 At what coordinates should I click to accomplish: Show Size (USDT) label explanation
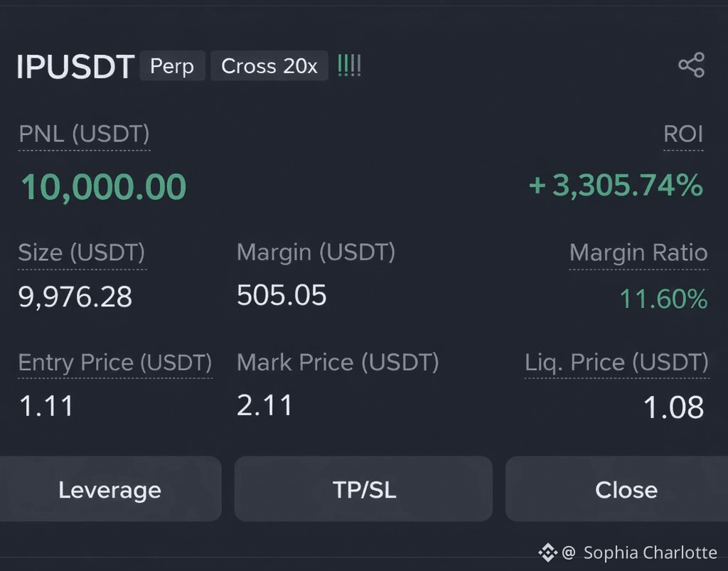click(x=82, y=253)
